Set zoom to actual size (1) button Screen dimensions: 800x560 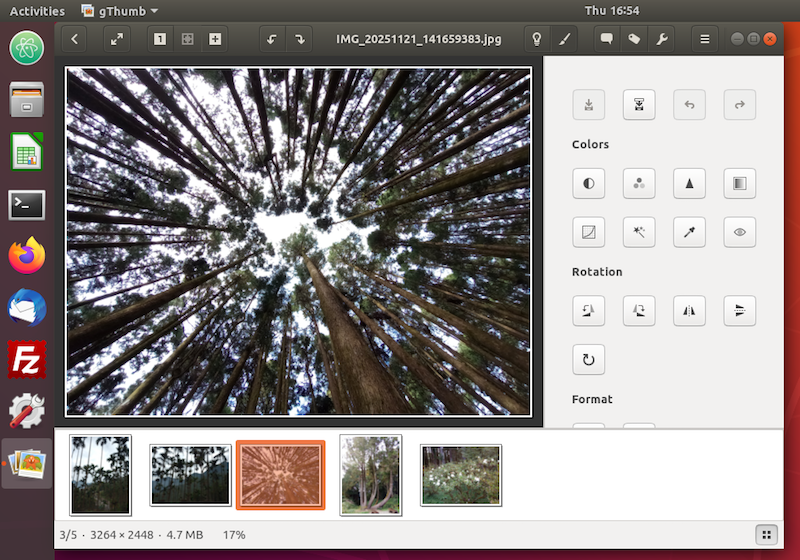160,39
